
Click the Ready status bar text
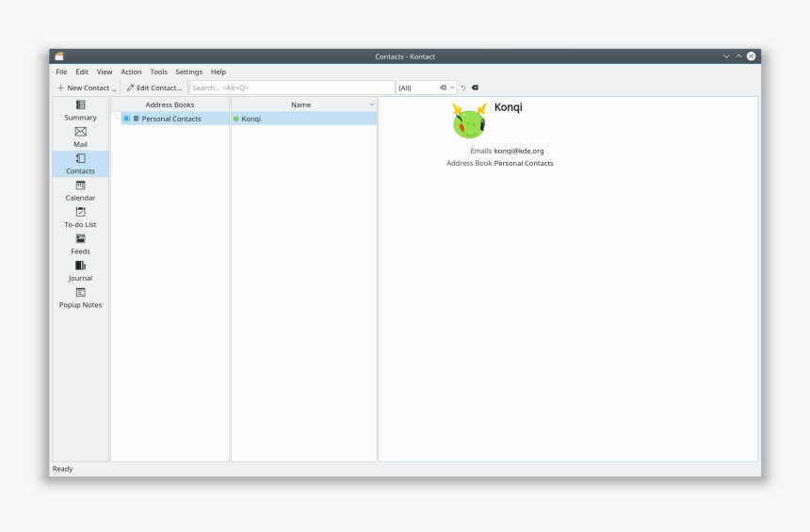(x=62, y=469)
